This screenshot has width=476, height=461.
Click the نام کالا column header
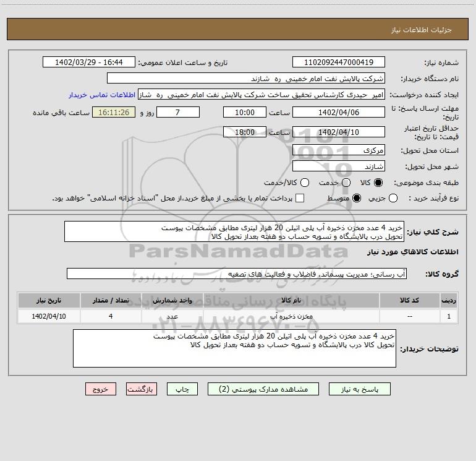[x=291, y=300]
